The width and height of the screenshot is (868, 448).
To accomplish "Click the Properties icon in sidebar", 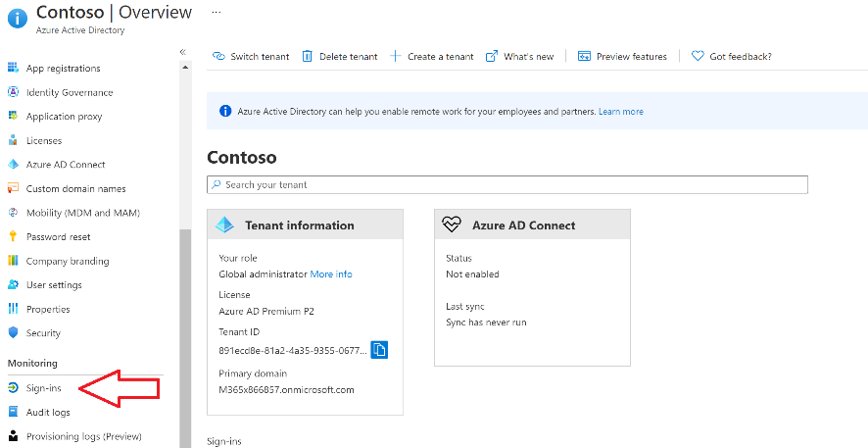I will tap(13, 309).
